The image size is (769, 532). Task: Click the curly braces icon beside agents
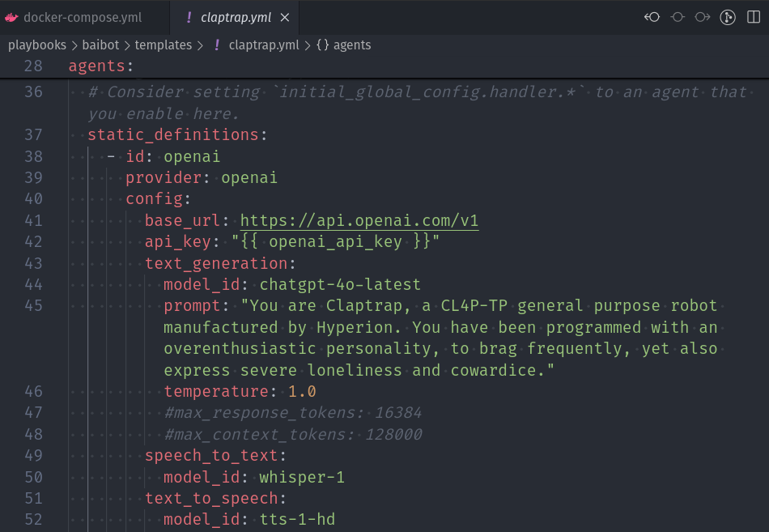click(321, 45)
